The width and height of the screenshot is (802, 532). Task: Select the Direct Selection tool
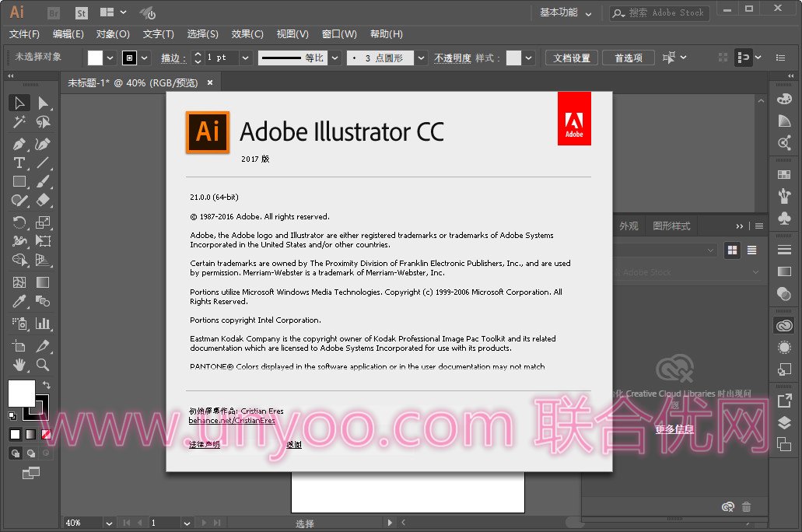(43, 103)
